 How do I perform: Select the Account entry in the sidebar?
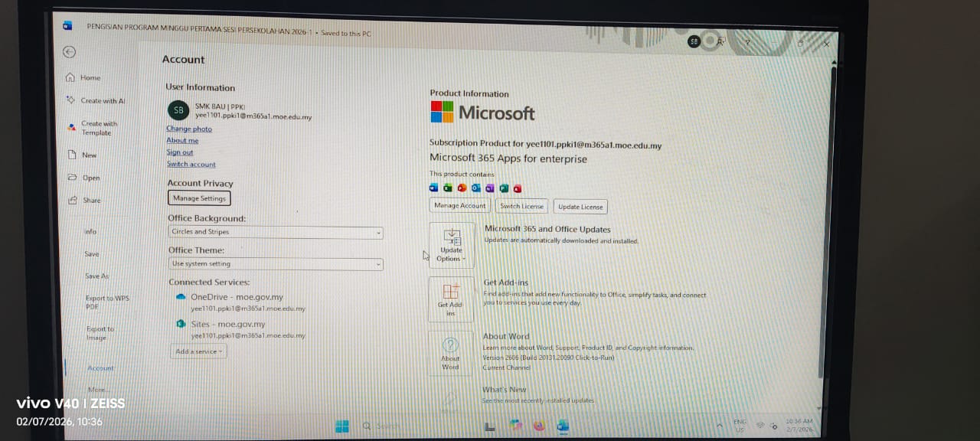pos(100,367)
